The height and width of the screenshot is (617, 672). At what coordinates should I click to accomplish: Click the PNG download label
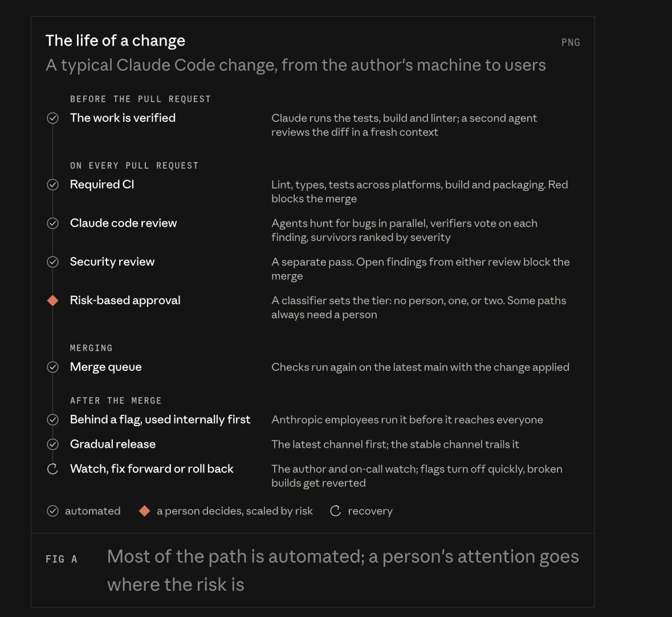(x=571, y=42)
